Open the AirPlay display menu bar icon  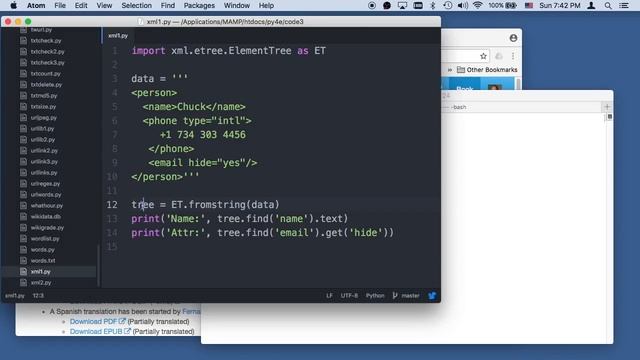pyautogui.click(x=402, y=6)
